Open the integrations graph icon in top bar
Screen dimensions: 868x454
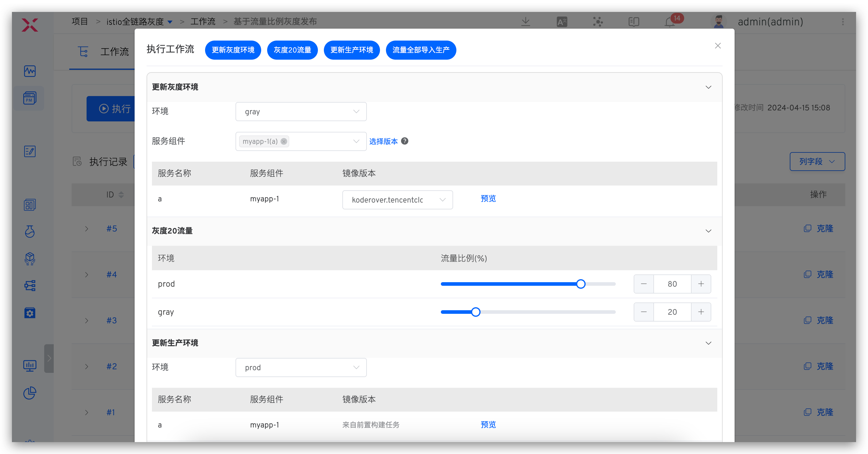pyautogui.click(x=598, y=21)
